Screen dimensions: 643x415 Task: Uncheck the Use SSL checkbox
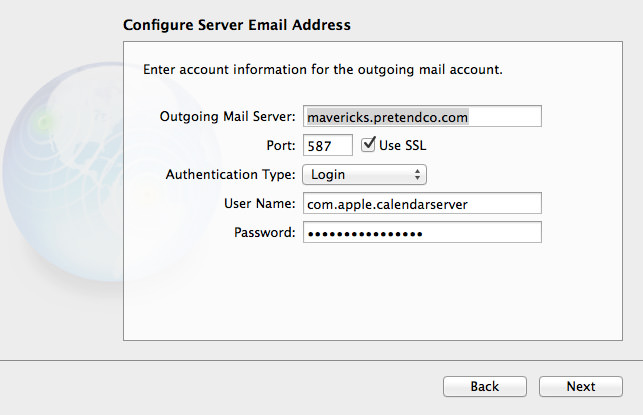coord(368,144)
